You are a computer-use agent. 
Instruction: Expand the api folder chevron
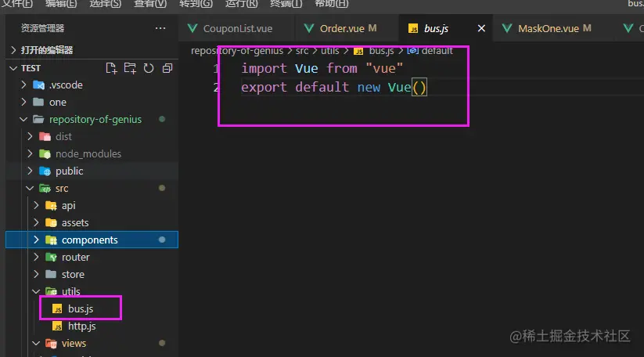click(x=36, y=205)
